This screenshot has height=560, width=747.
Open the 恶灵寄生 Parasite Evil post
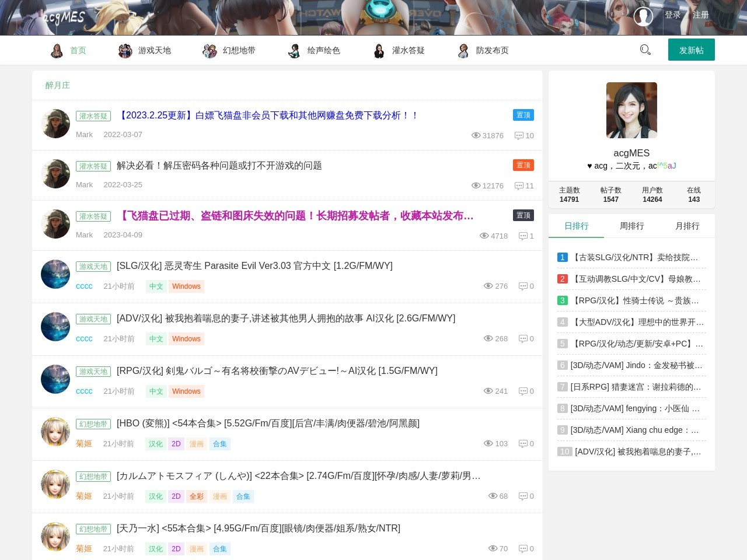pos(254,266)
